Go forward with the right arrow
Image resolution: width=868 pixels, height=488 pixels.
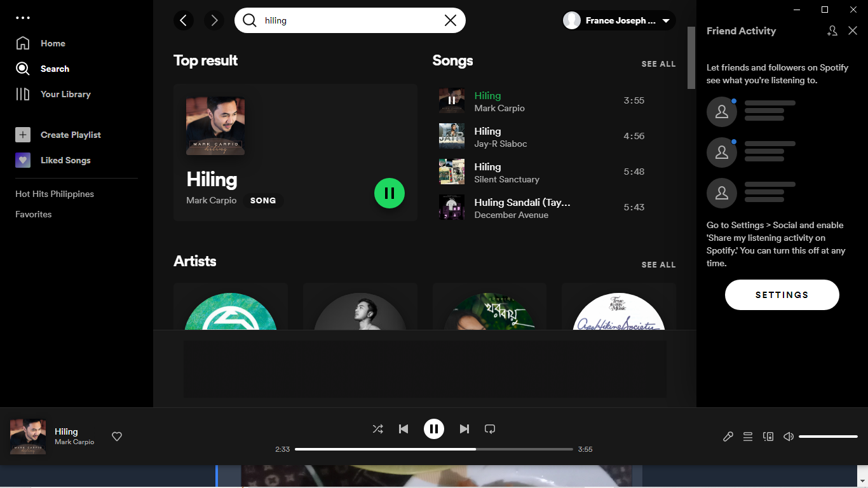click(x=214, y=20)
